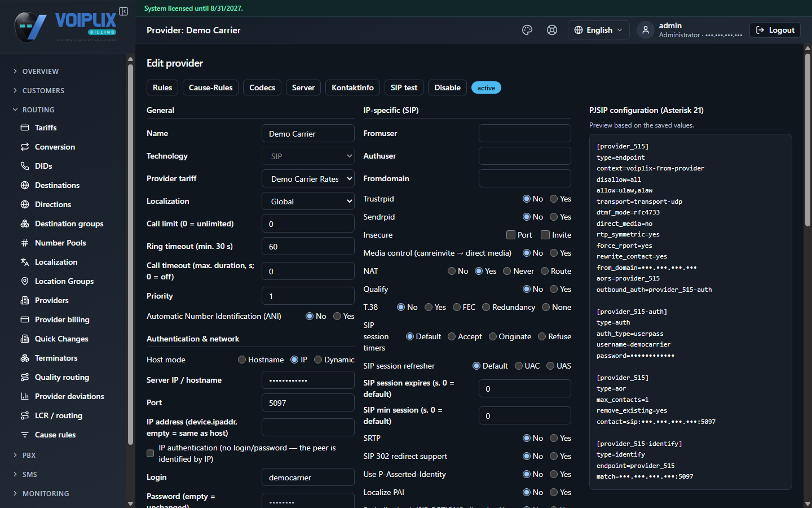The width and height of the screenshot is (812, 508).
Task: Open the Localization Global dropdown
Action: pos(308,201)
